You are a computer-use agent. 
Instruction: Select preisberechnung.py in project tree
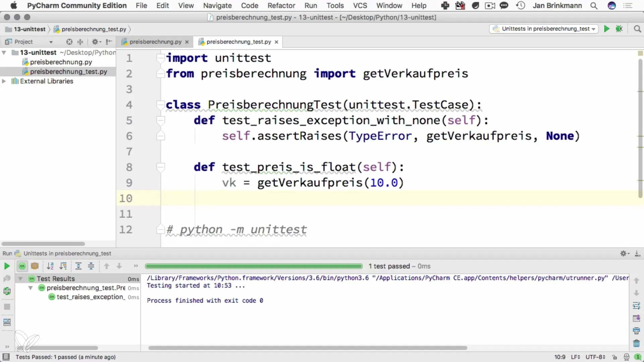tap(61, 62)
